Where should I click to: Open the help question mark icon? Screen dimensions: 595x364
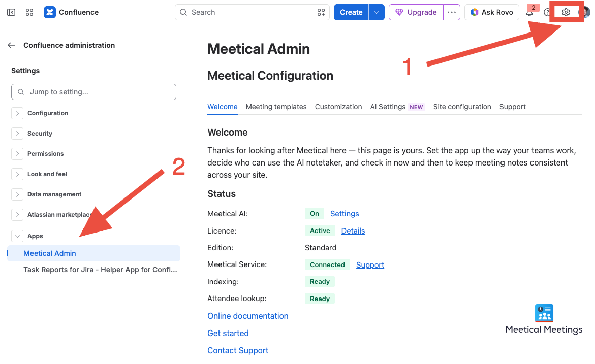(547, 13)
